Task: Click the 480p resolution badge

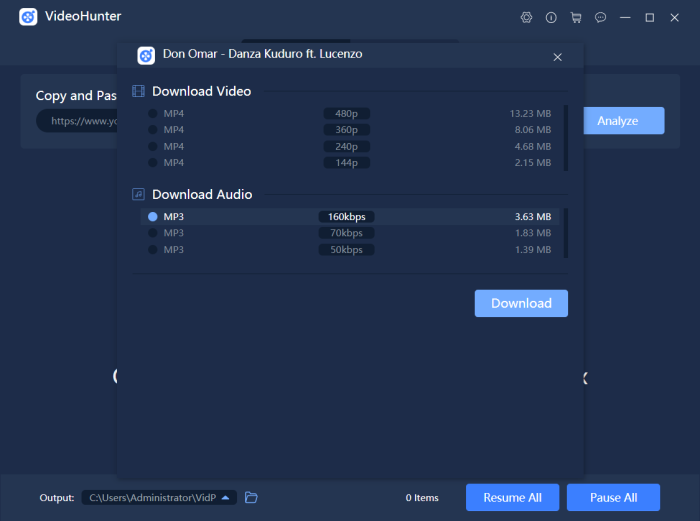Action: pos(346,113)
